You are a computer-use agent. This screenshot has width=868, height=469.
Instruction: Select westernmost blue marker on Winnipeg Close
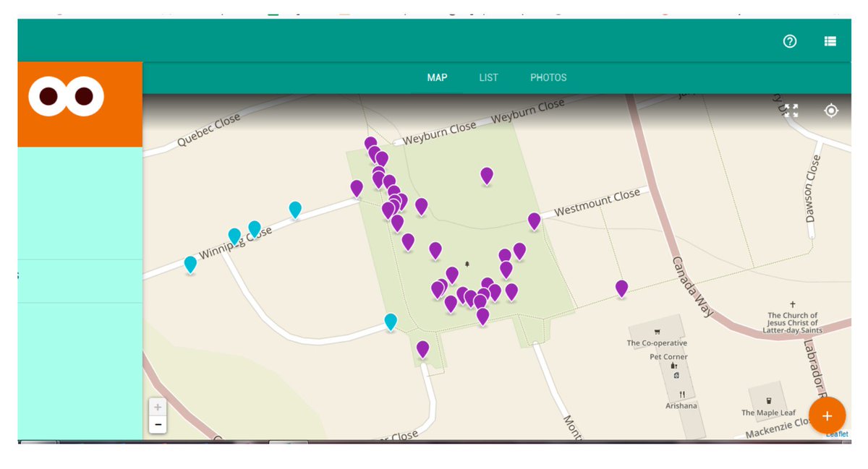(x=190, y=264)
